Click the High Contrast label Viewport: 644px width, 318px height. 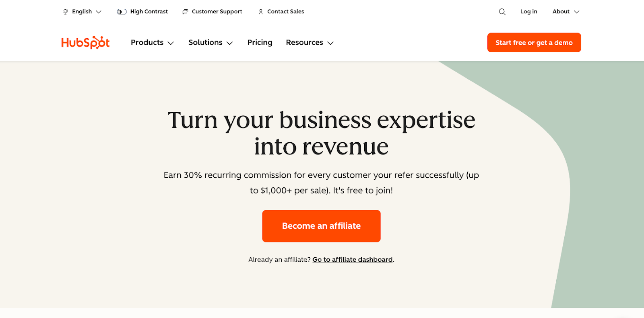click(x=148, y=12)
